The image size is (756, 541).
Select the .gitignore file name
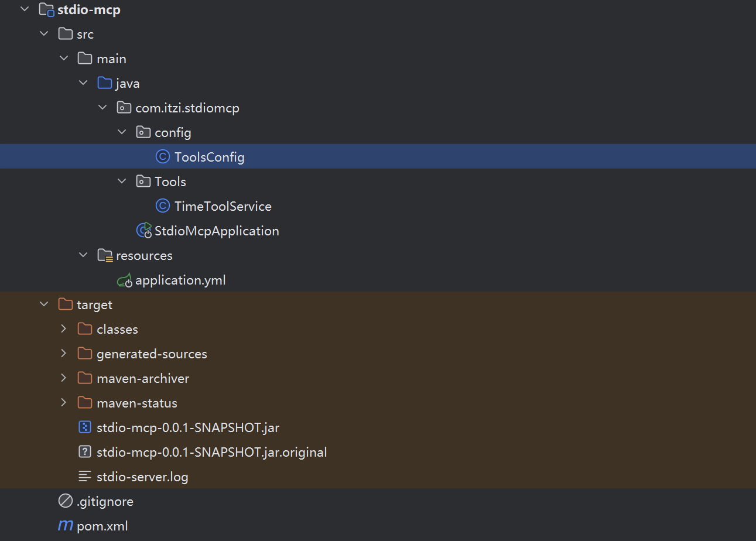pos(105,502)
